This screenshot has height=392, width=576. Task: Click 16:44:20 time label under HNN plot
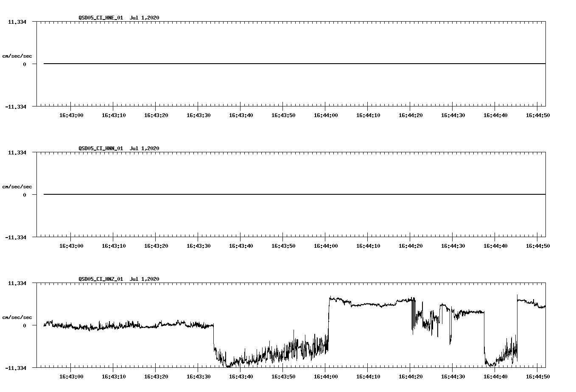coord(411,246)
